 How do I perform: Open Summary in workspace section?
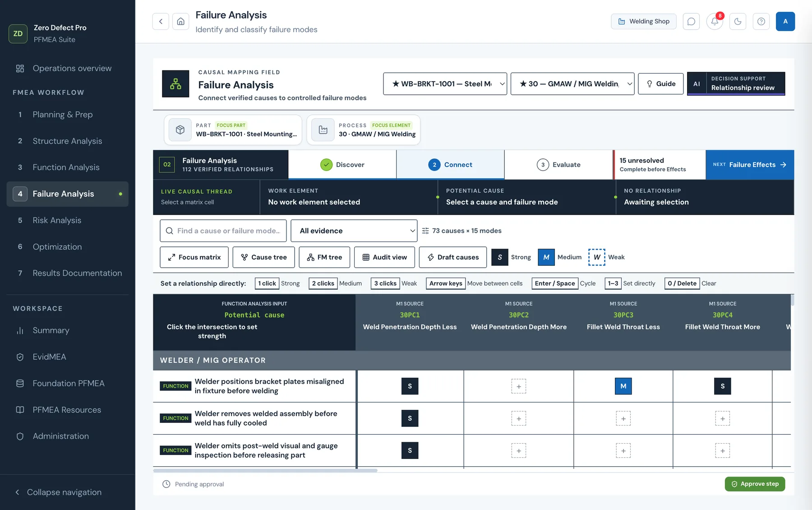tap(68, 330)
